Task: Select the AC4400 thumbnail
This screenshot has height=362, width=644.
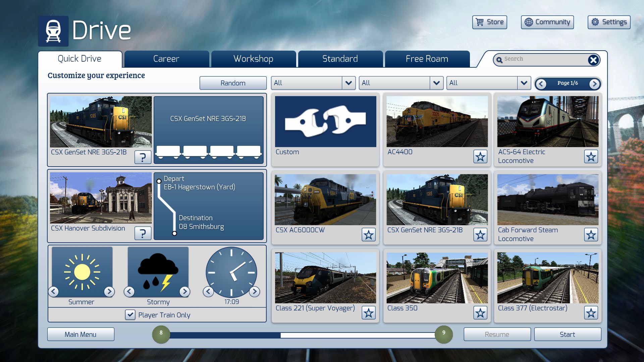Action: tap(437, 122)
